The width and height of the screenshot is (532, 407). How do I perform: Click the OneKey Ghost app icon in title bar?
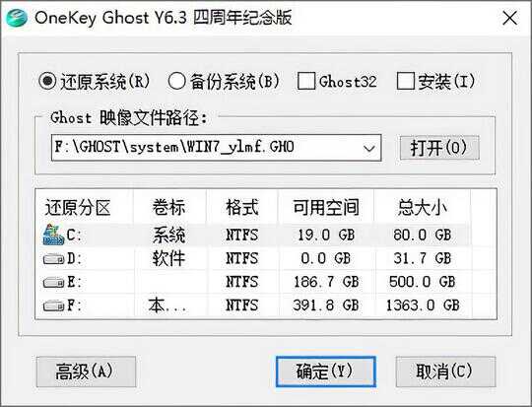pyautogui.click(x=17, y=18)
